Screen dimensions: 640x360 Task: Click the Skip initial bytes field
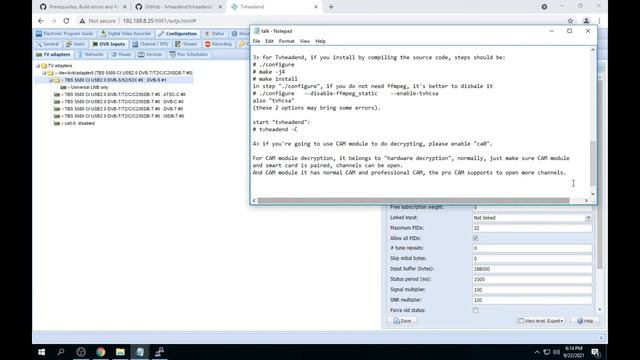point(532,258)
